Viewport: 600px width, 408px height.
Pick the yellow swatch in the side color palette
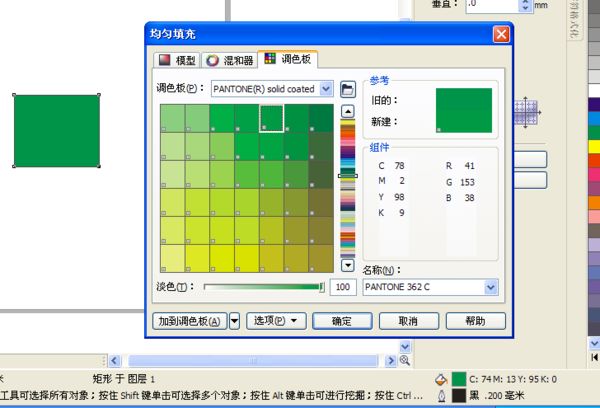pos(594,147)
